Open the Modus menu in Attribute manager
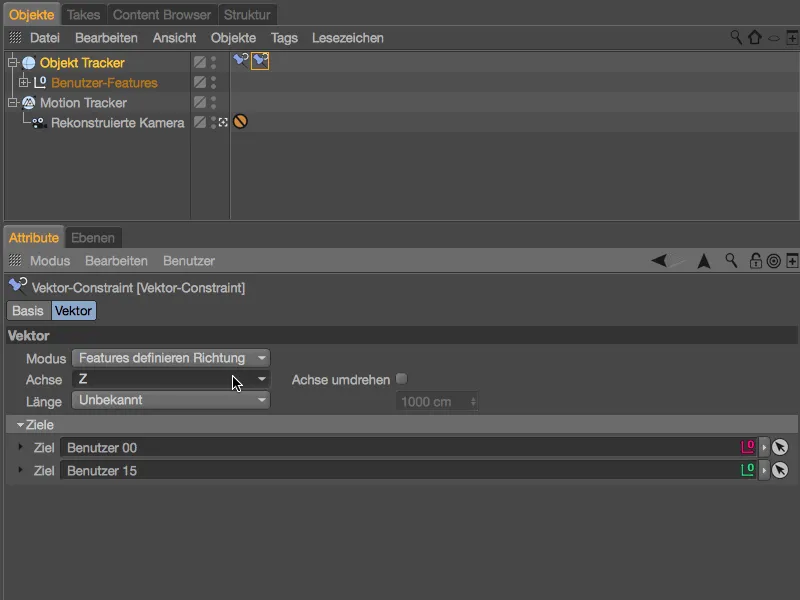The width and height of the screenshot is (800, 600). pyautogui.click(x=50, y=261)
